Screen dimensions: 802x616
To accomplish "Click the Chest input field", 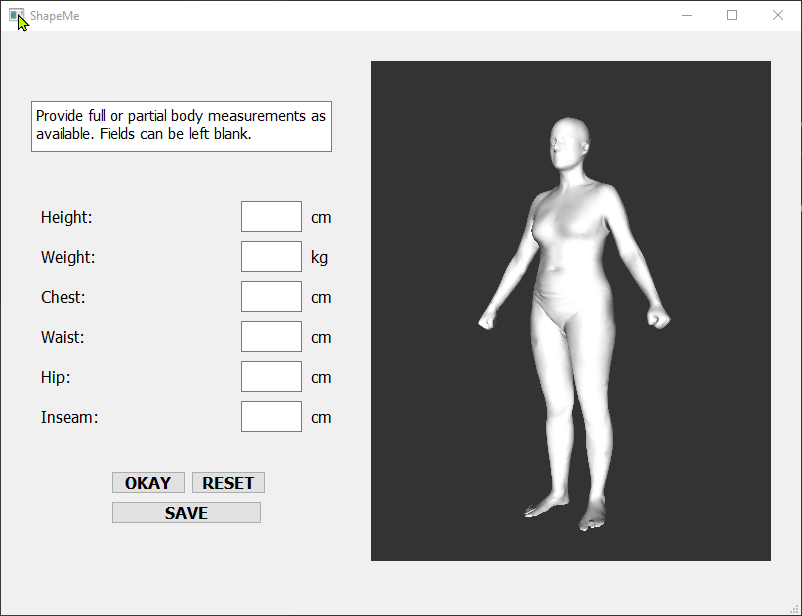I will pos(270,296).
